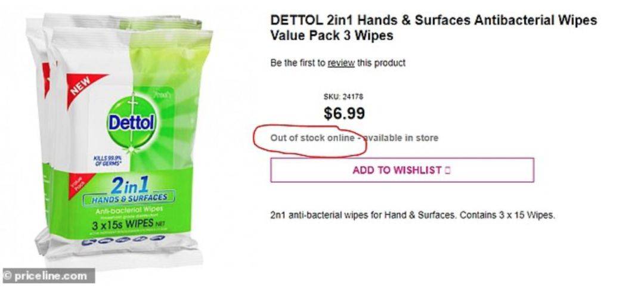Click the small icon beside ADD TO WISHLIST
The width and height of the screenshot is (644, 289).
point(448,170)
